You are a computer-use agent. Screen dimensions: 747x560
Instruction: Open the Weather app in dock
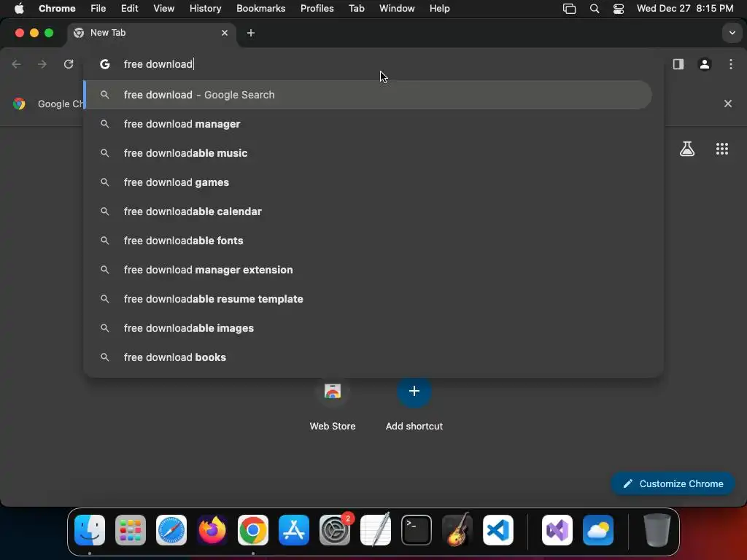598,530
